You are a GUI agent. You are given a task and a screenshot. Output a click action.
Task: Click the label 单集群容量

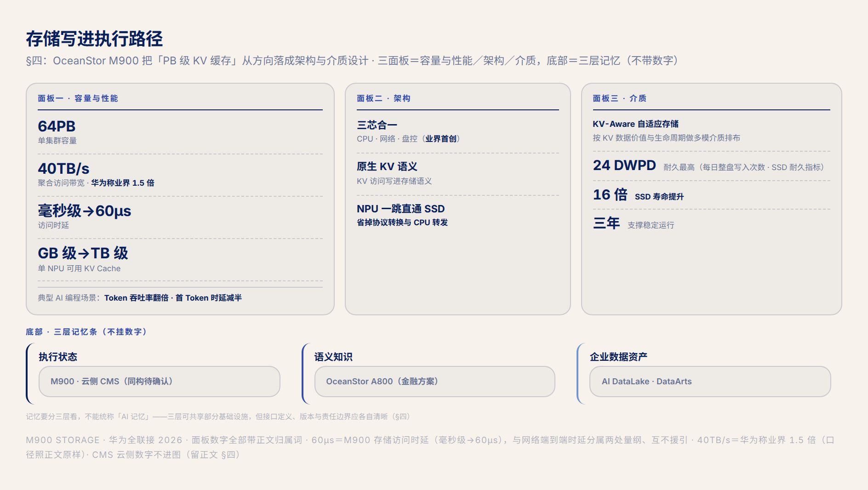pyautogui.click(x=57, y=141)
